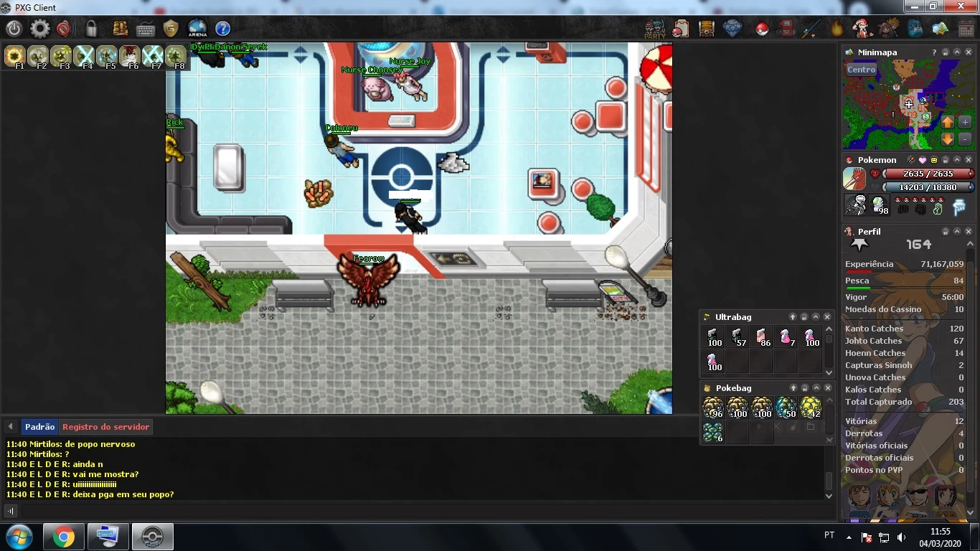This screenshot has width=980, height=551.
Task: Click the blue 14203 / 18380 bar
Action: (x=928, y=187)
